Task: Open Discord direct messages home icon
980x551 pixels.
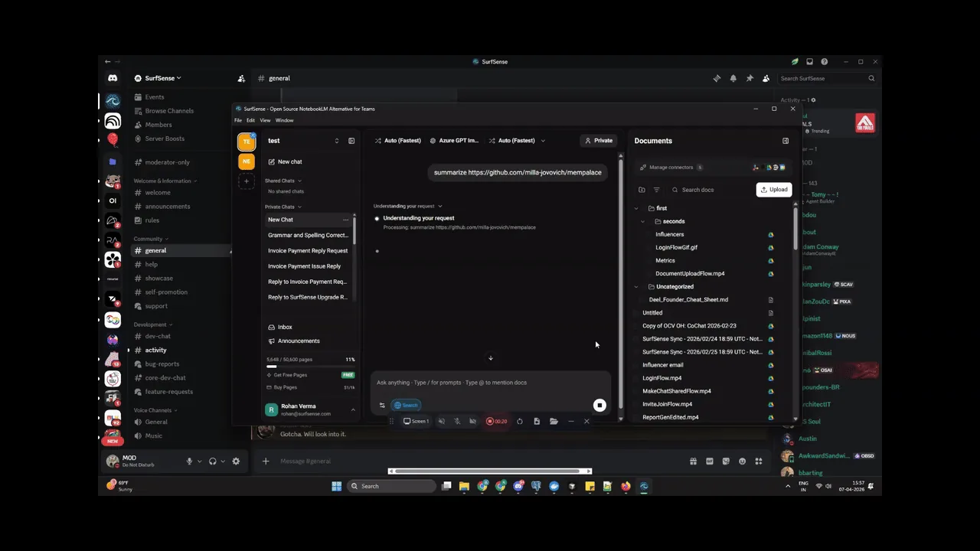Action: [x=113, y=78]
